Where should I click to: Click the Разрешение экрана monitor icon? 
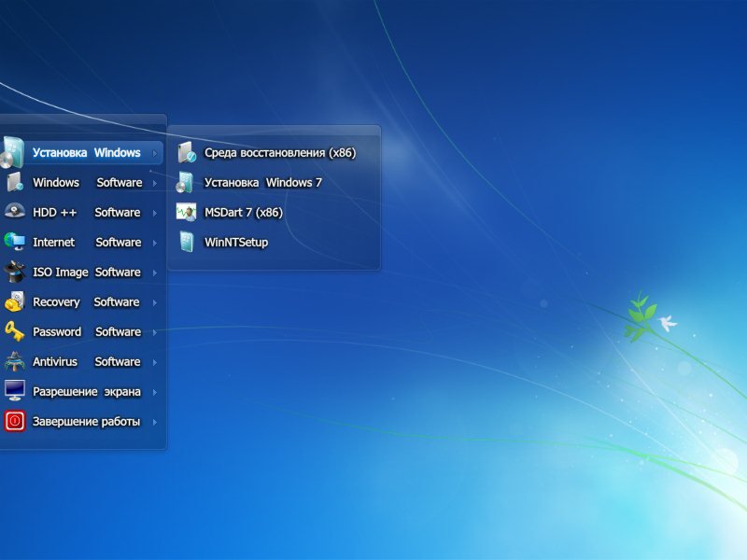point(15,390)
